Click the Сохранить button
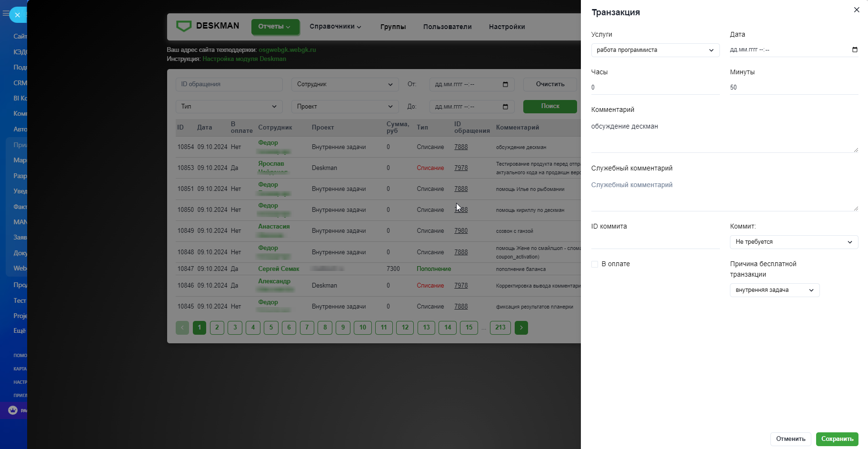Viewport: 868px width, 449px height. [837, 439]
